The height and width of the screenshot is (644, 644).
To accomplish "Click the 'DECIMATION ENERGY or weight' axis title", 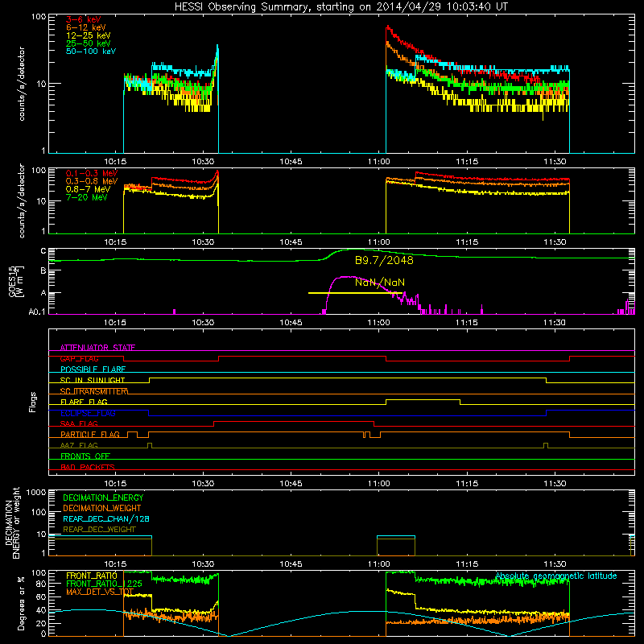I will (12, 522).
